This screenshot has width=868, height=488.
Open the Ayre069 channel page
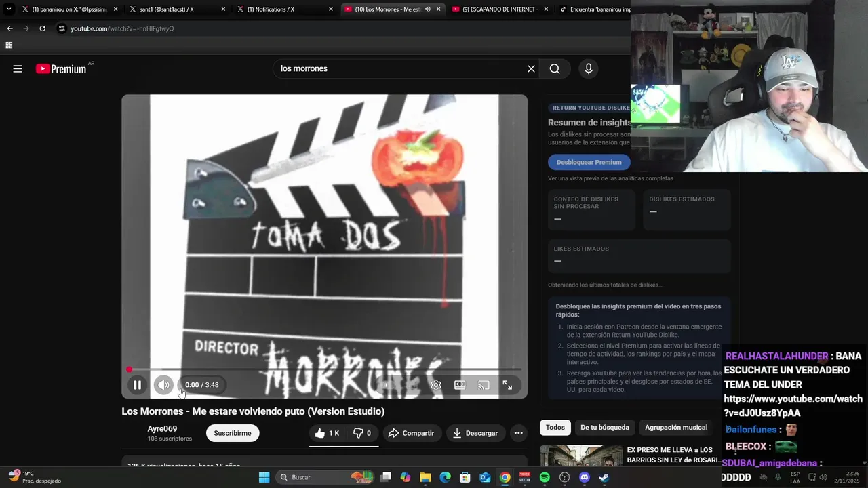click(162, 428)
